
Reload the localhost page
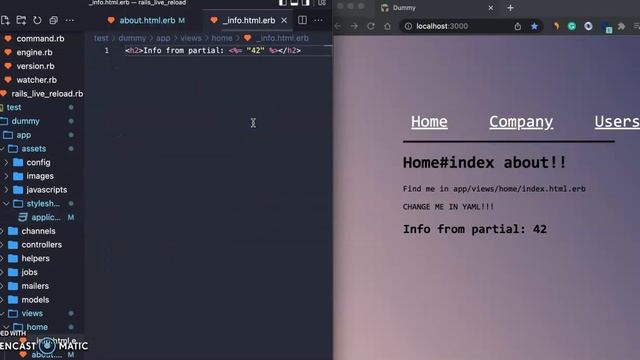371,26
